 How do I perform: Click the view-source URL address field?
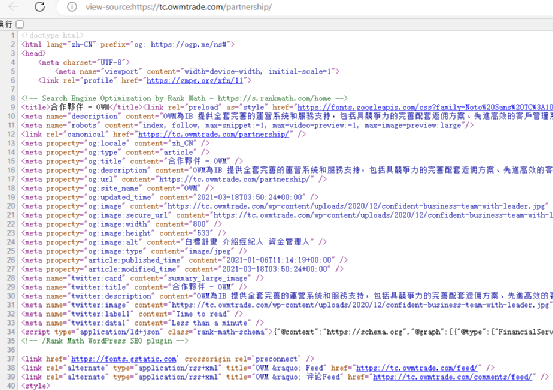pos(179,7)
